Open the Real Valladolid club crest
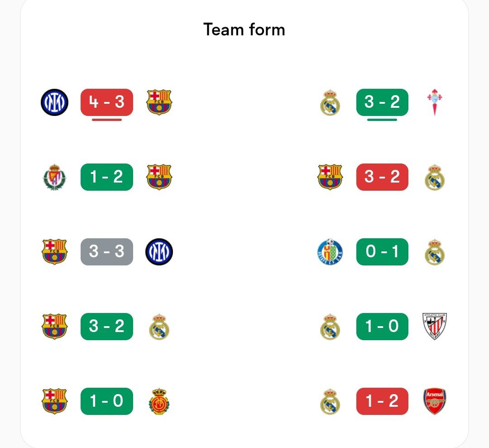Image resolution: width=489 pixels, height=448 pixels. pos(54,177)
